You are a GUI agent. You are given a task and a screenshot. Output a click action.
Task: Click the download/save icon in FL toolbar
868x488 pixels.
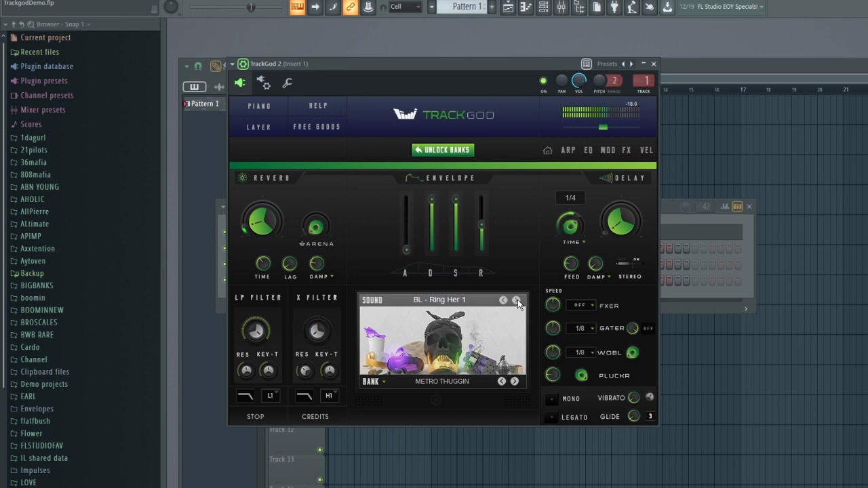(667, 7)
